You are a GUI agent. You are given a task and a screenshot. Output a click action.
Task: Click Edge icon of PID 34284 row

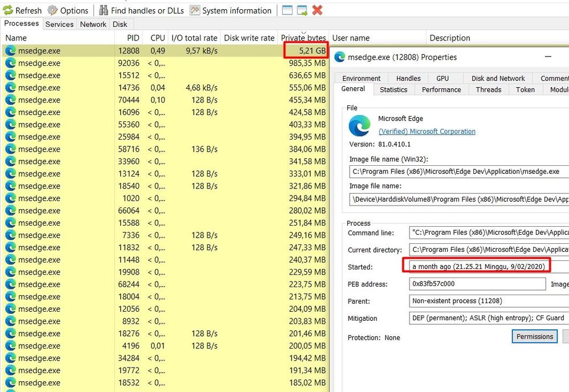click(11, 358)
